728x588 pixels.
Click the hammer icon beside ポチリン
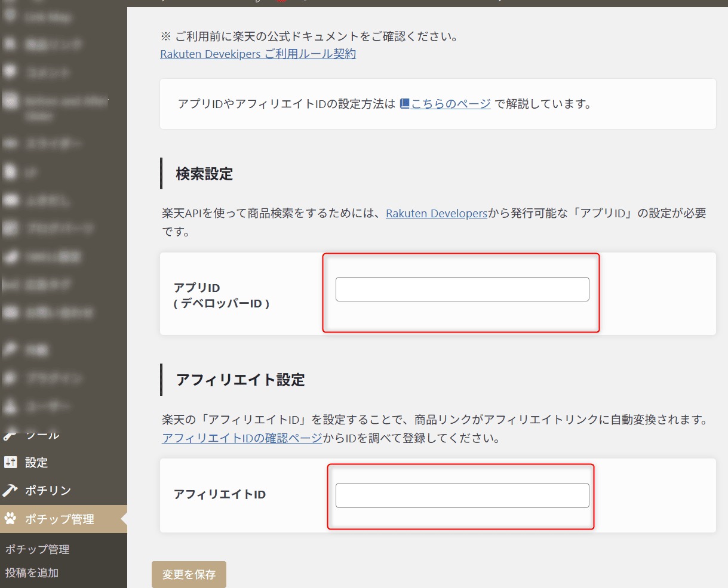click(x=10, y=490)
